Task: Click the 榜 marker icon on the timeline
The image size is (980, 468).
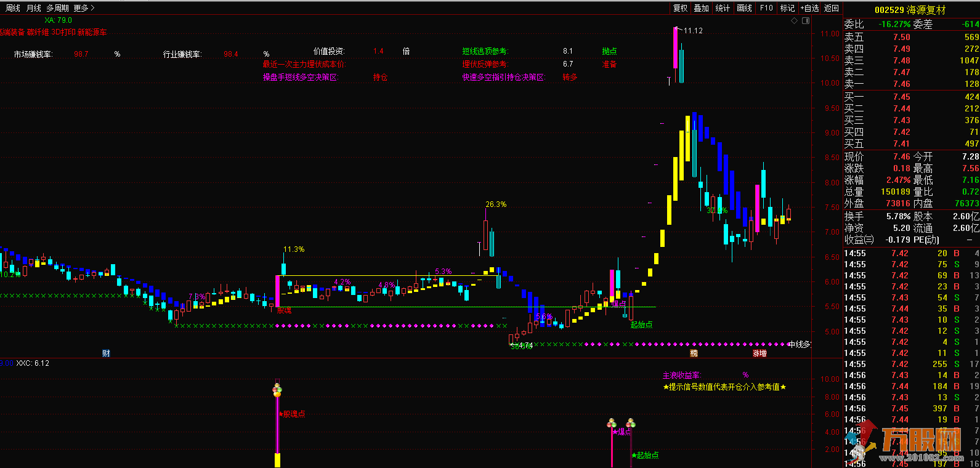Action: [694, 353]
